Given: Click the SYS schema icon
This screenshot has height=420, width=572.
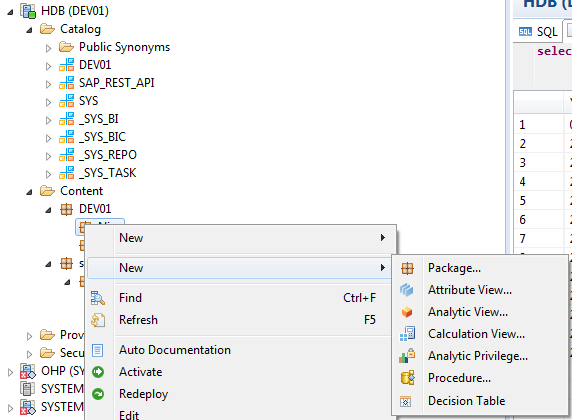Looking at the screenshot, I should coord(66,101).
